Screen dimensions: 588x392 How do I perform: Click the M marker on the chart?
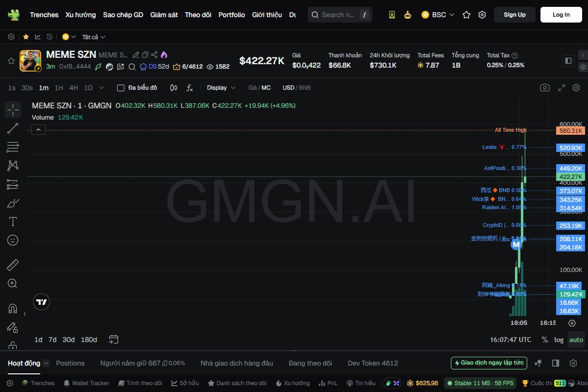tap(516, 244)
